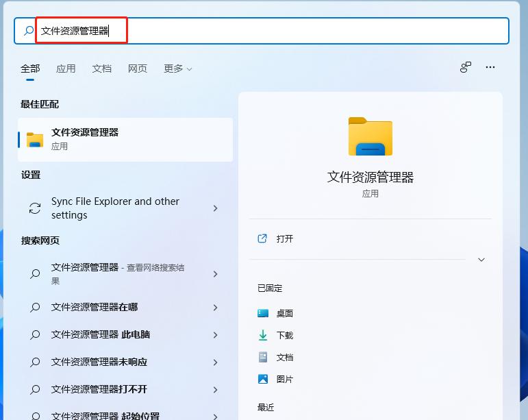Expand chevron for 查看网络搜索结果 entry
The height and width of the screenshot is (420, 528).
tap(216, 274)
